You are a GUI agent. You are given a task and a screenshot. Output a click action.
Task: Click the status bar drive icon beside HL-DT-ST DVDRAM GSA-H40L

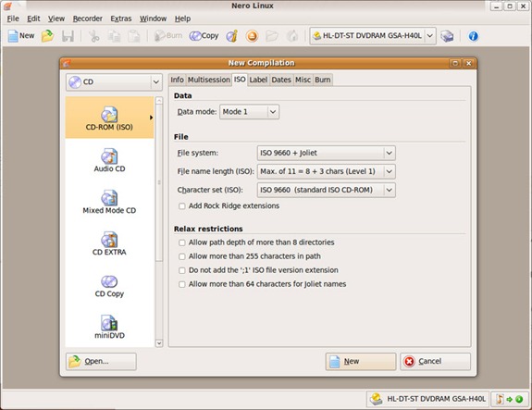(377, 399)
